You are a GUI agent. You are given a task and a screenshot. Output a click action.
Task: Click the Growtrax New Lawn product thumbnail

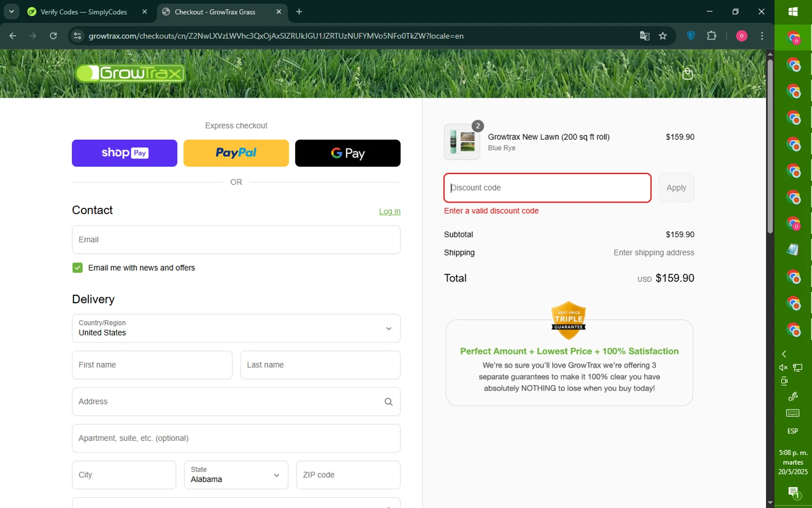click(x=462, y=142)
